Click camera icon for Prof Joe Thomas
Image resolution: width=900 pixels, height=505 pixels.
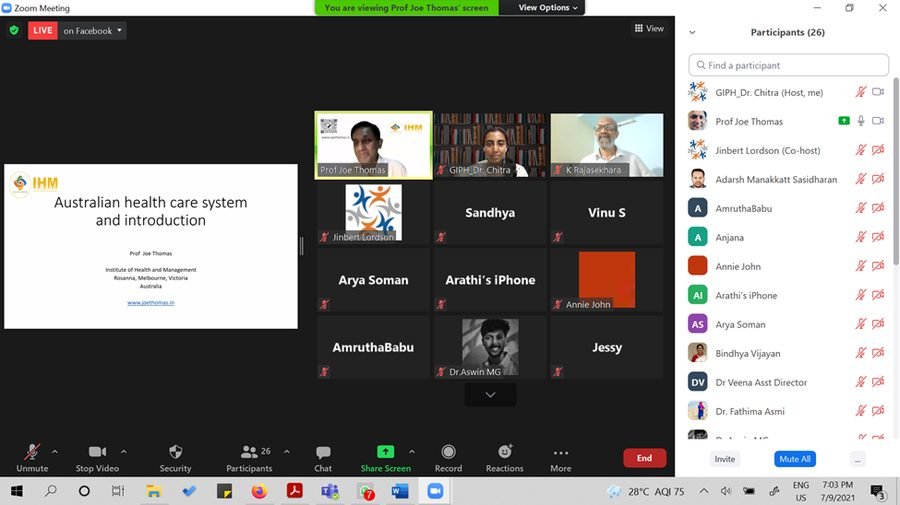pyautogui.click(x=878, y=121)
